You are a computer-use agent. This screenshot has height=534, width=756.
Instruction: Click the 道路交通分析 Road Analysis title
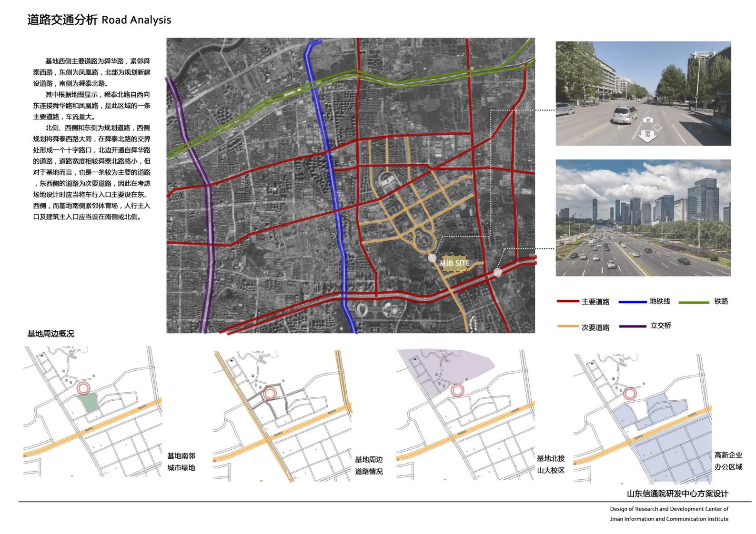(x=99, y=20)
